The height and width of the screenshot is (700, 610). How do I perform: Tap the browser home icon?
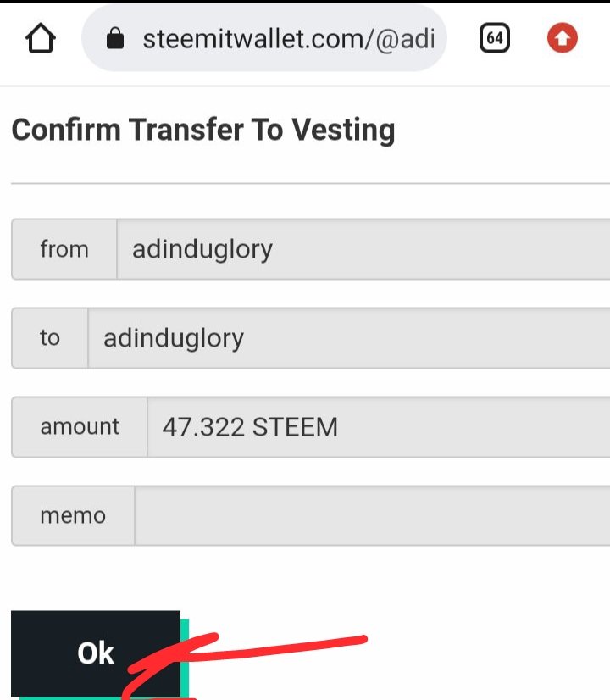(x=41, y=38)
